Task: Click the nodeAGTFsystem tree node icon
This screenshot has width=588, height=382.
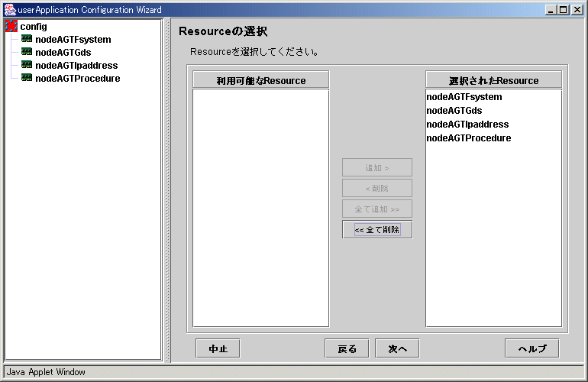Action: point(27,38)
